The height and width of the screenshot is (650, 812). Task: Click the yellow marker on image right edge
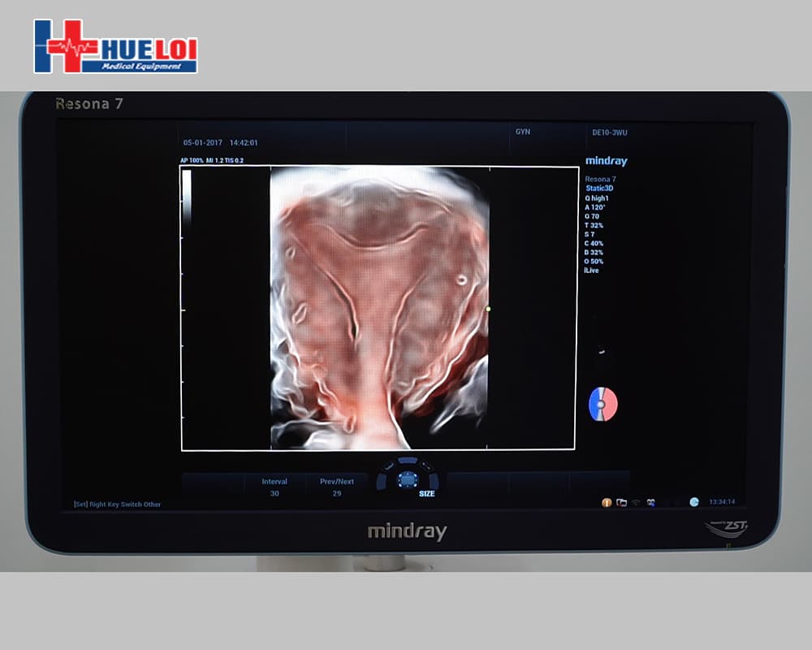pyautogui.click(x=488, y=309)
